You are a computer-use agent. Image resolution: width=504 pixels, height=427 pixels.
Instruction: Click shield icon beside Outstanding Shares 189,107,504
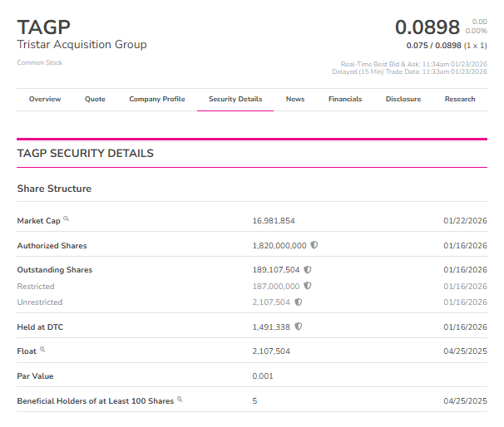308,269
